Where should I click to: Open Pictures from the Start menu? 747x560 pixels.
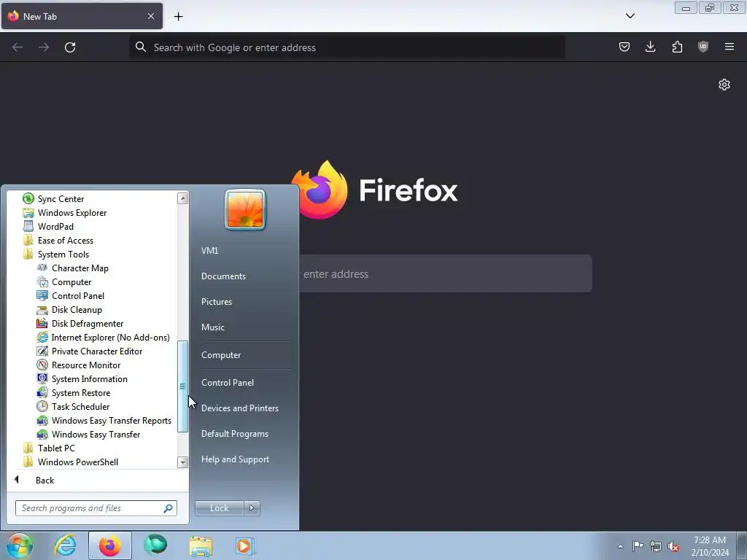click(217, 302)
